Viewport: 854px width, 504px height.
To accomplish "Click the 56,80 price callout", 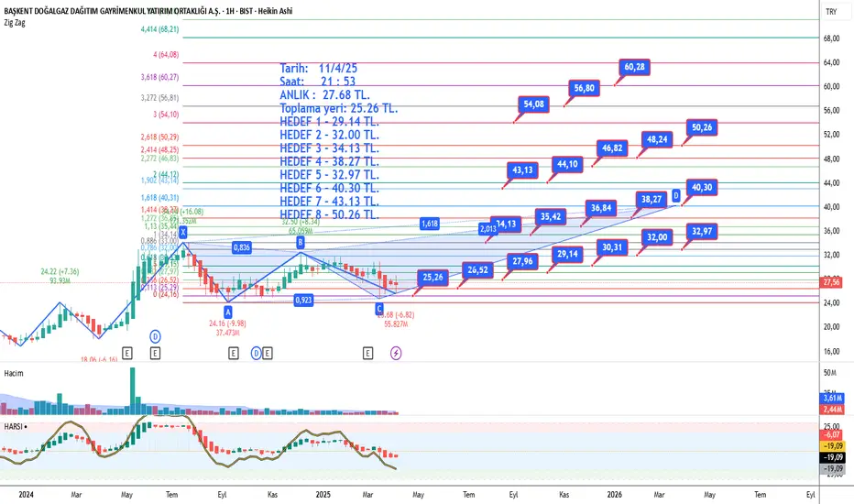I will pyautogui.click(x=585, y=88).
